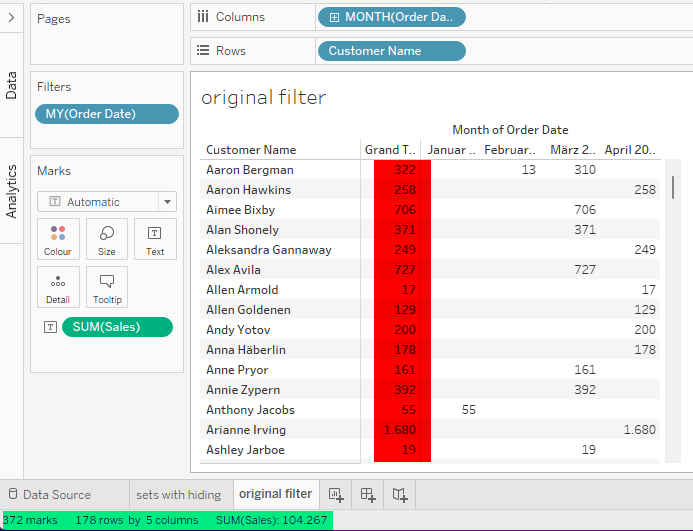Select the MY(Order Date) filter pill
Image resolution: width=693 pixels, height=531 pixels.
pyautogui.click(x=106, y=114)
